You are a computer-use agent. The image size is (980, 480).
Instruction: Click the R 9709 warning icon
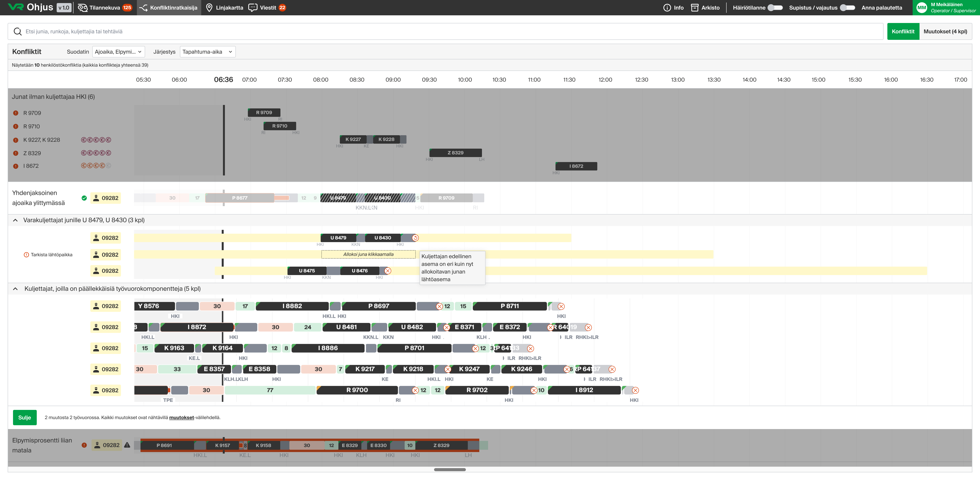(16, 113)
